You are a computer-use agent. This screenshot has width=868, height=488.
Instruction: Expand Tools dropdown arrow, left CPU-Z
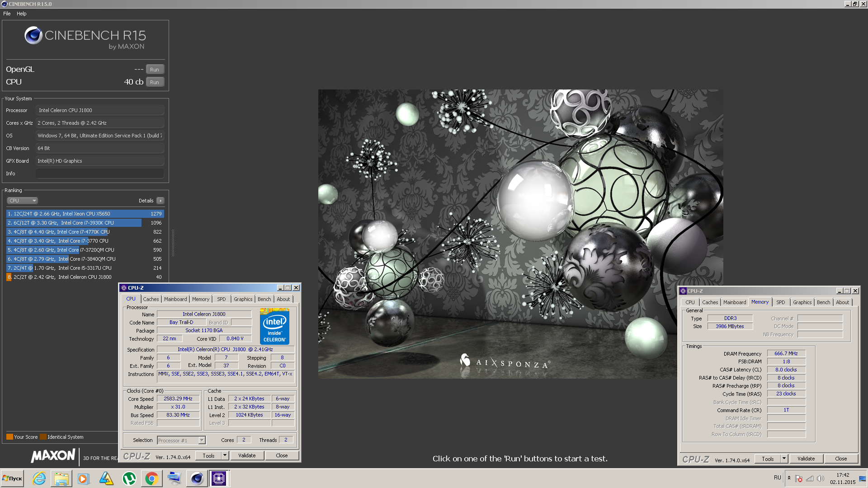[x=225, y=455]
